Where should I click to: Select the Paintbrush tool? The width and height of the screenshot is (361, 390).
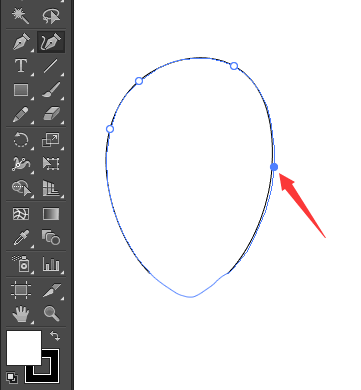pyautogui.click(x=51, y=90)
